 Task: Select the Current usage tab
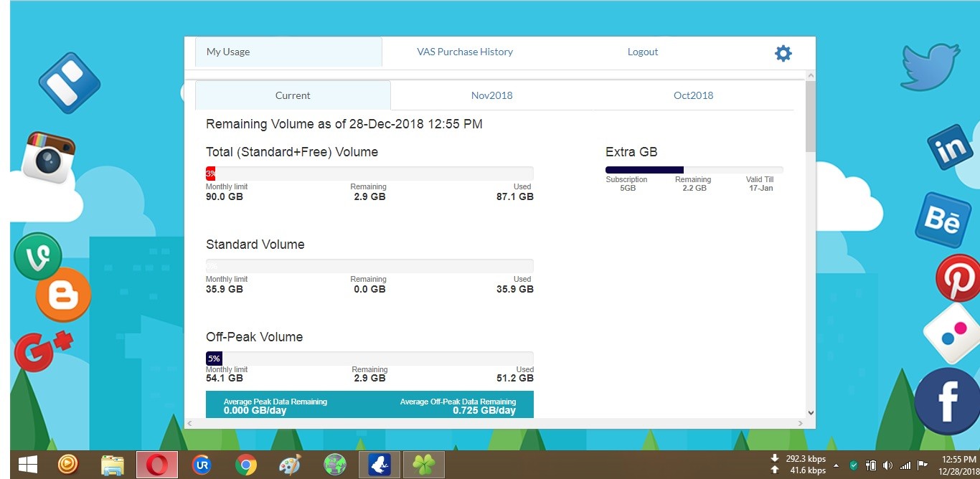[293, 95]
